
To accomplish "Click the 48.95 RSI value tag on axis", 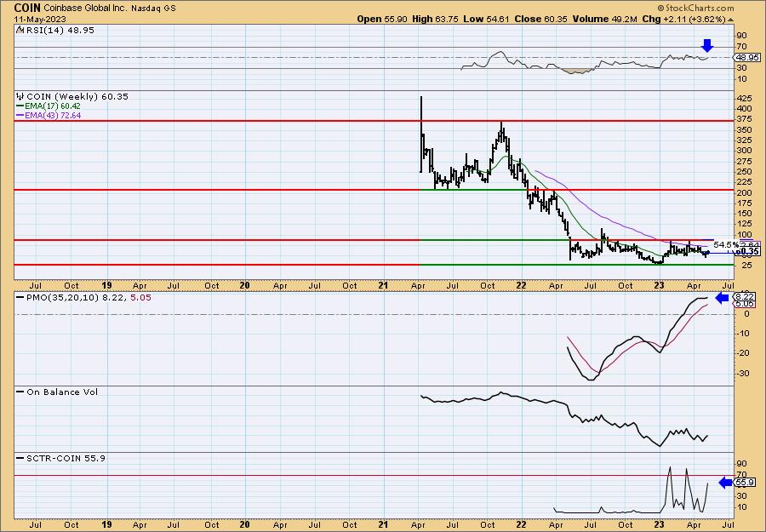I will 747,58.
